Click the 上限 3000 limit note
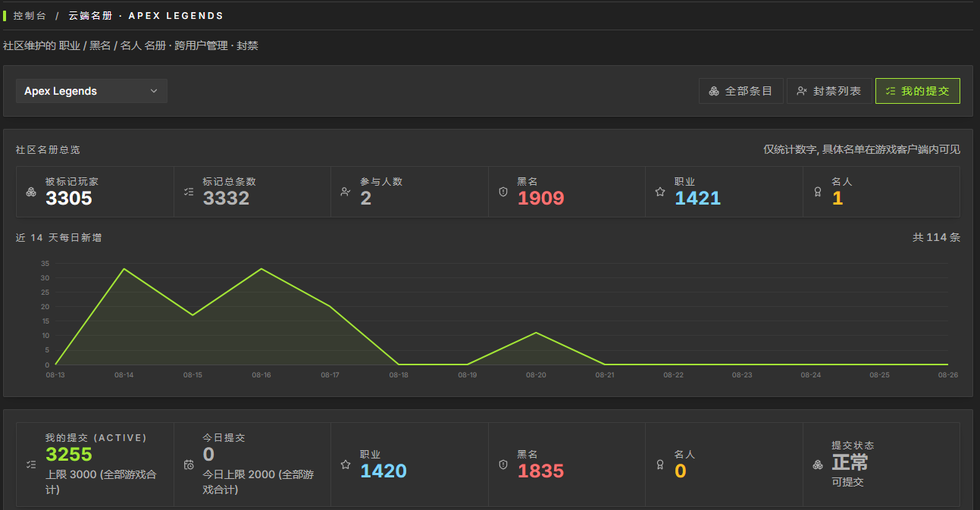Image resolution: width=980 pixels, height=510 pixels. (x=102, y=482)
